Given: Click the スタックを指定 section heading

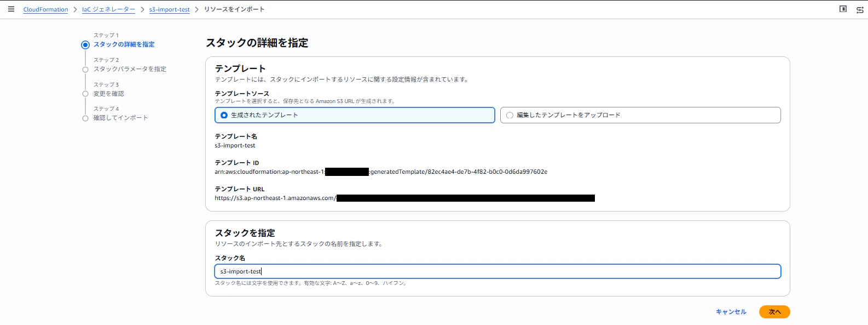Looking at the screenshot, I should coord(245,233).
